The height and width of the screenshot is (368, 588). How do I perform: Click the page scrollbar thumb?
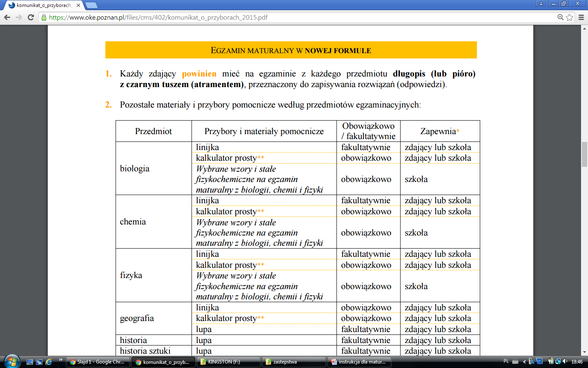coord(585,154)
